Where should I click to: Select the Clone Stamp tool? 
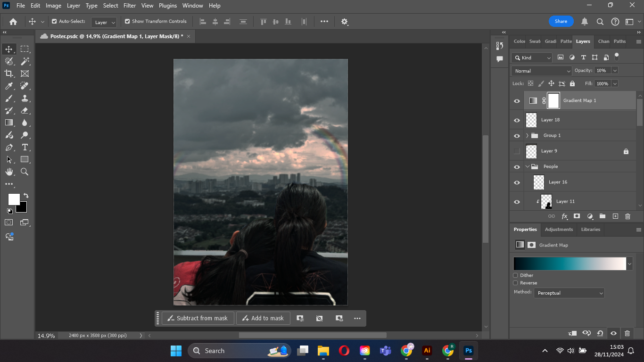point(25,98)
